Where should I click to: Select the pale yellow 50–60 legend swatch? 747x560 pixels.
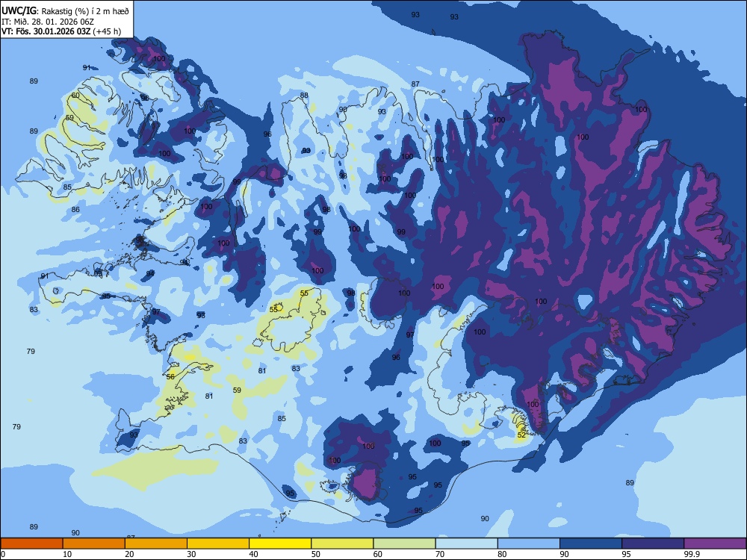[x=343, y=544]
